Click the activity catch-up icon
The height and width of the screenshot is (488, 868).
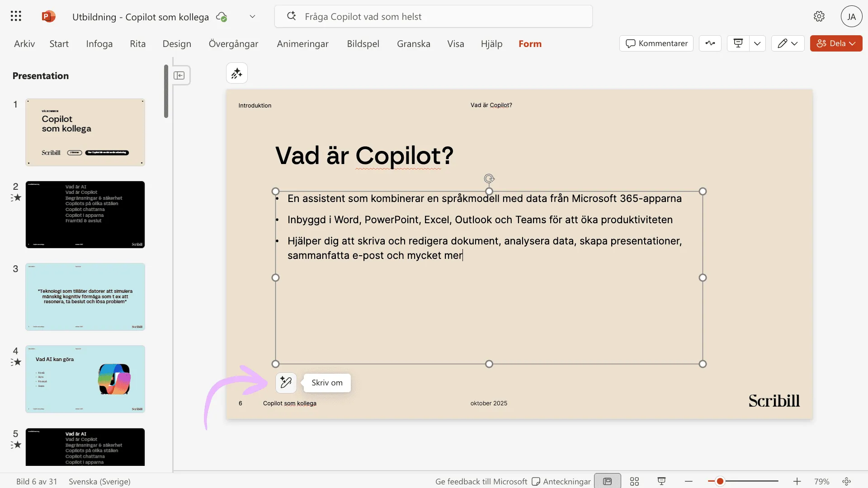coord(710,43)
